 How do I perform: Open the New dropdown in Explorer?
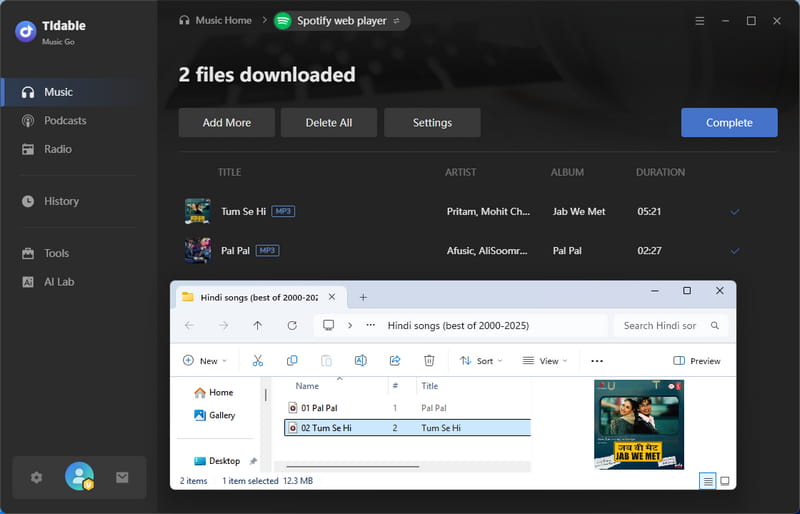point(205,361)
